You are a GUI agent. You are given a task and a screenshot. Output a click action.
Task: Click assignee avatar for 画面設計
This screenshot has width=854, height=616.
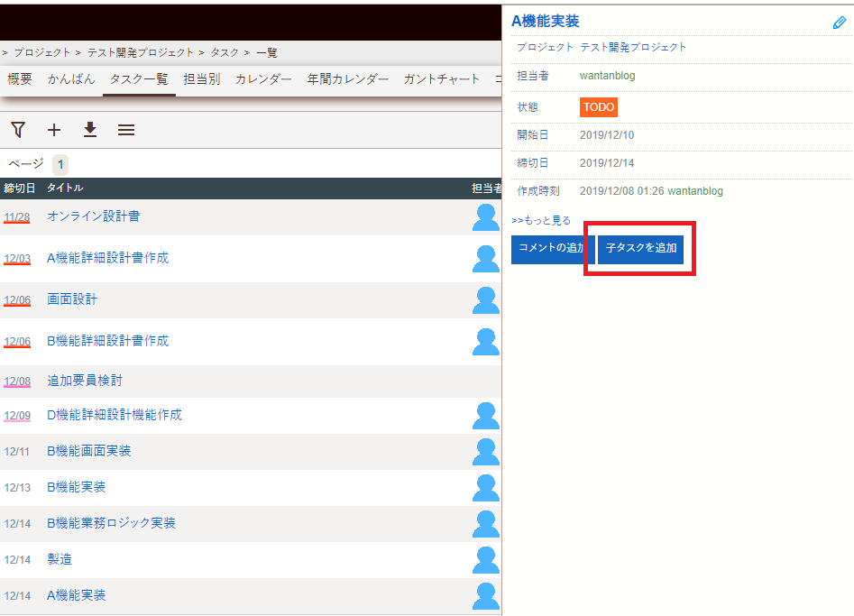486,300
